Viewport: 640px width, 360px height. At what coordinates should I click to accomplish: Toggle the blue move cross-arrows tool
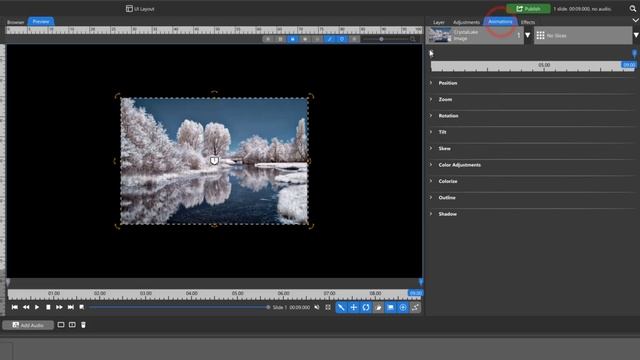point(353,307)
